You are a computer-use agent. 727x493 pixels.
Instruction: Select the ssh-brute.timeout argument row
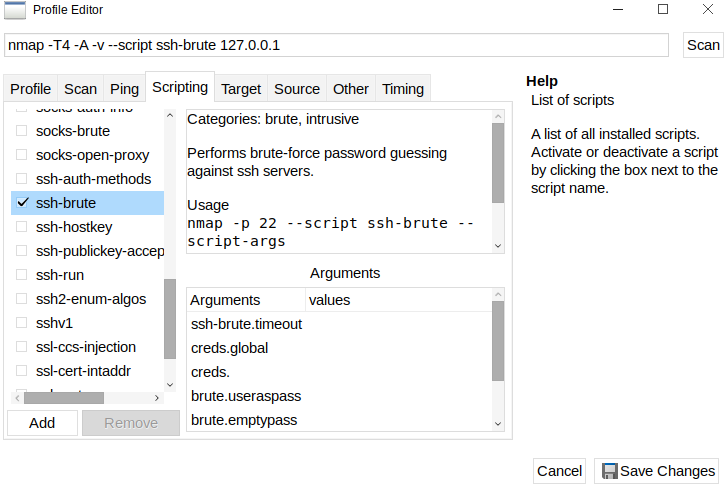tap(246, 324)
